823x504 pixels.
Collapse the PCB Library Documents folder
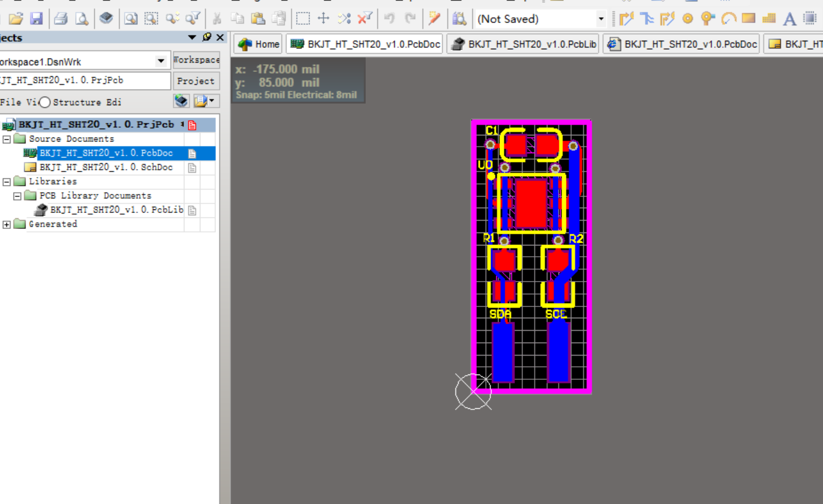click(17, 196)
